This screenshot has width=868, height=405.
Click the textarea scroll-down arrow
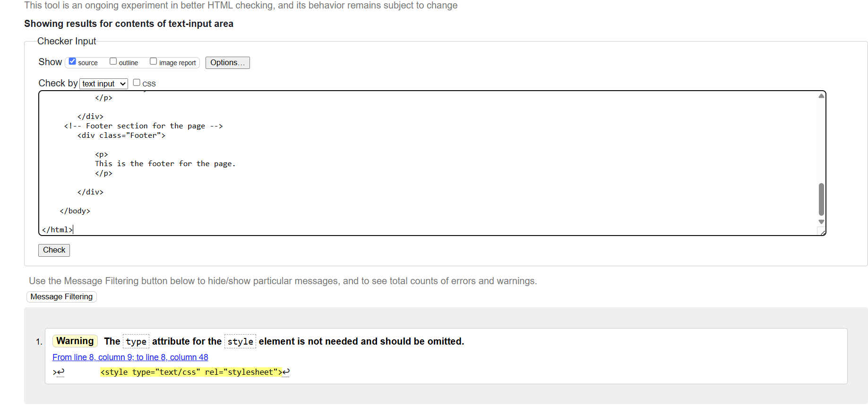pyautogui.click(x=821, y=222)
